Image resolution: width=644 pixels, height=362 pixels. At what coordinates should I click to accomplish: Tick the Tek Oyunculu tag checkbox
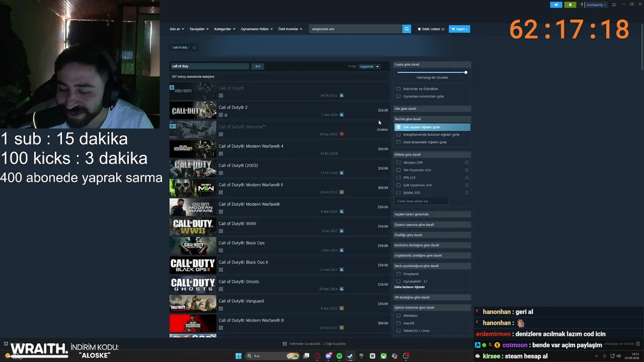398,170
